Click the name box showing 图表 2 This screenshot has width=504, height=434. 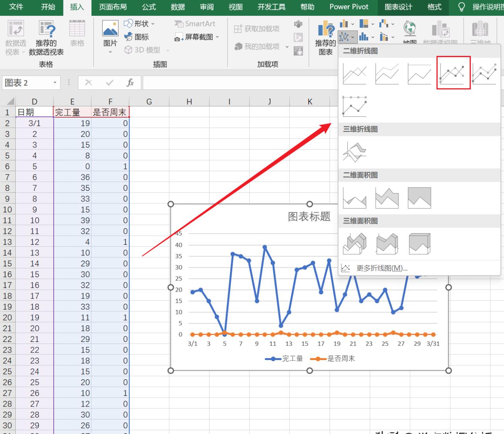point(27,83)
